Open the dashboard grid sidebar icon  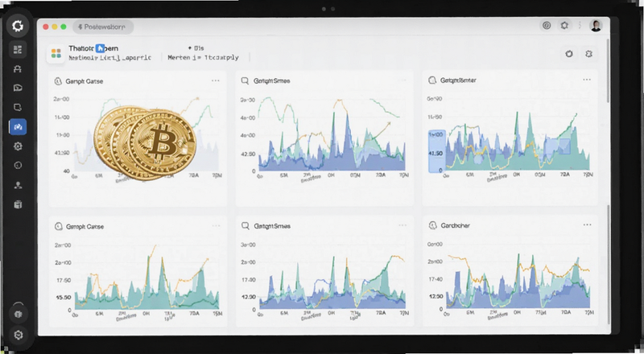(x=18, y=50)
